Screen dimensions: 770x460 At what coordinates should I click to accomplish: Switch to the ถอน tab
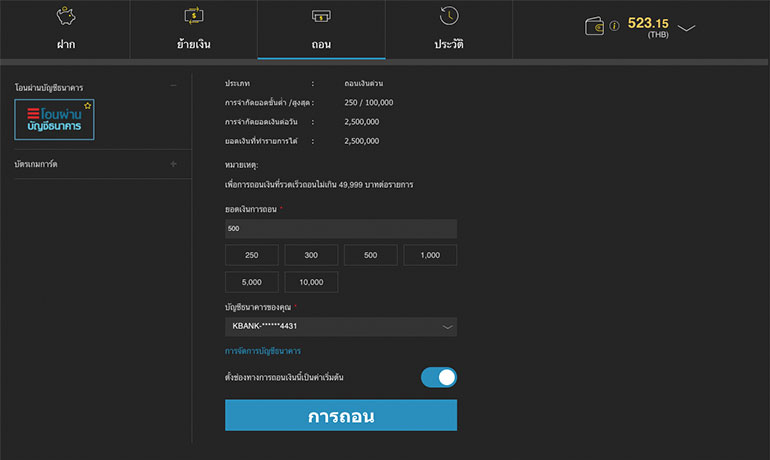pos(321,29)
